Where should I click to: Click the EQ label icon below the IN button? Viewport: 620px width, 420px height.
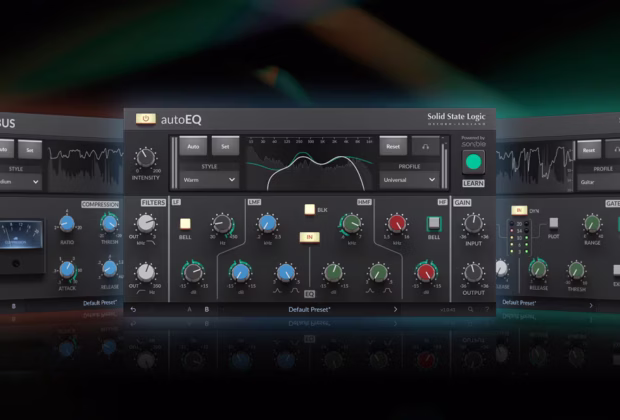pos(309,293)
